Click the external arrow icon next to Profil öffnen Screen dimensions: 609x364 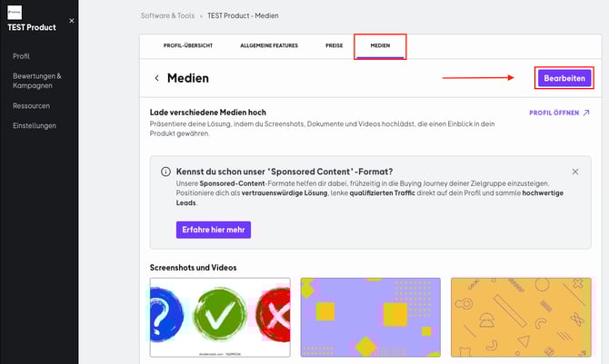[586, 113]
